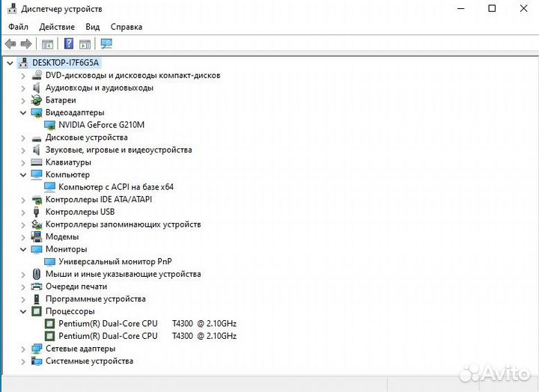Image resolution: width=539 pixels, height=392 pixels.
Task: Select the first Pentium T4300 processor entry
Action: point(147,324)
